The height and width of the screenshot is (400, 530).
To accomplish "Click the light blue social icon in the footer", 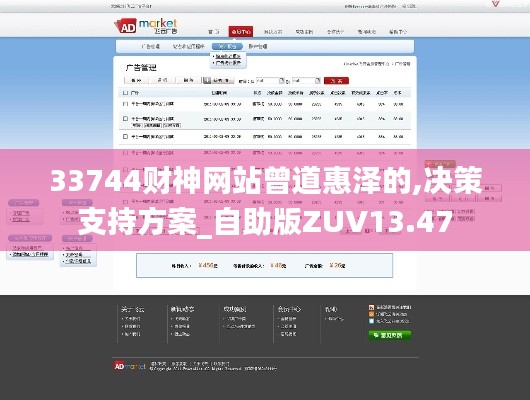I will pyautogui.click(x=371, y=321).
